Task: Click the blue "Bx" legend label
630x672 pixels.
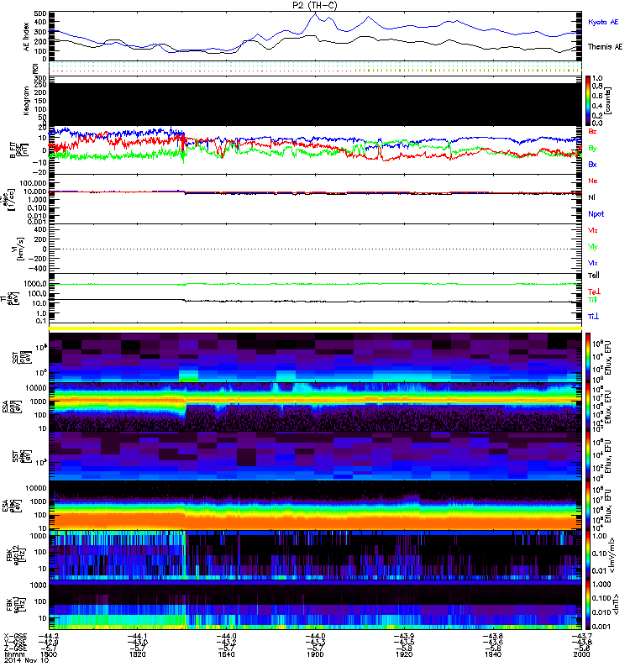Action: pos(592,164)
